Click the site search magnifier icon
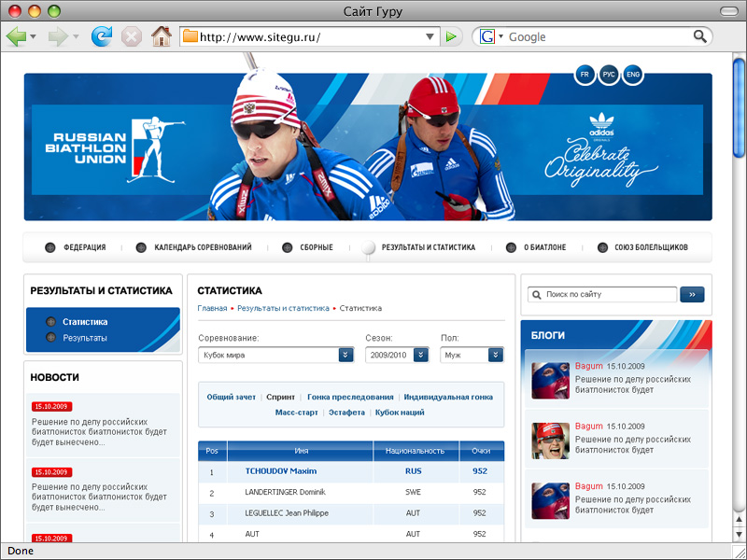747x560 pixels. click(536, 295)
